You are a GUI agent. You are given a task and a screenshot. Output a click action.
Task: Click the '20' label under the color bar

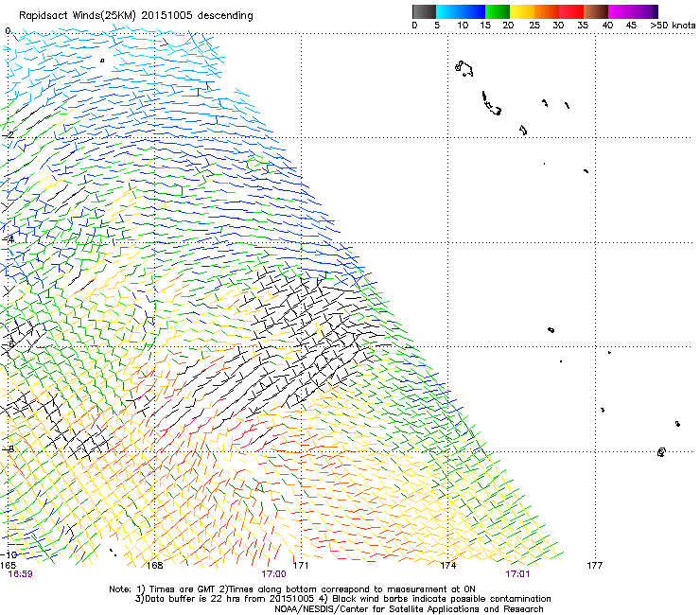coord(508,25)
